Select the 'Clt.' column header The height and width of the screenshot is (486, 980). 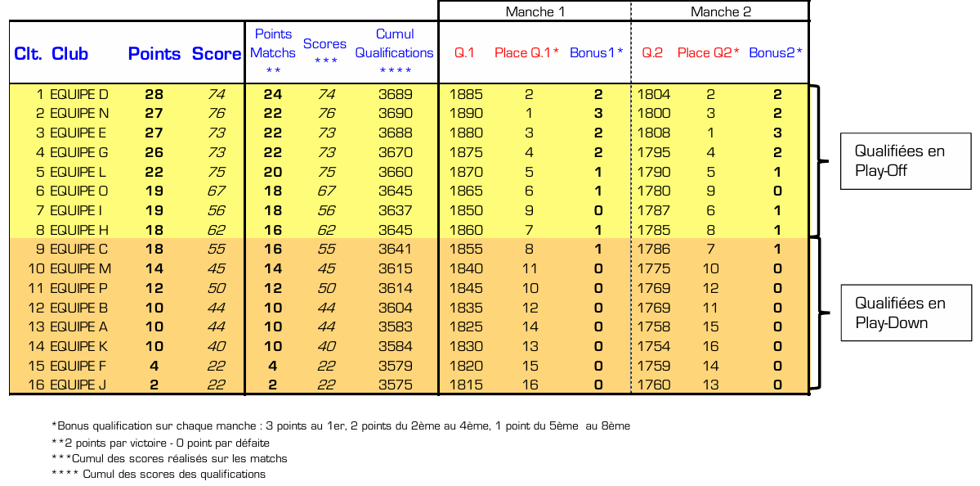tap(28, 54)
